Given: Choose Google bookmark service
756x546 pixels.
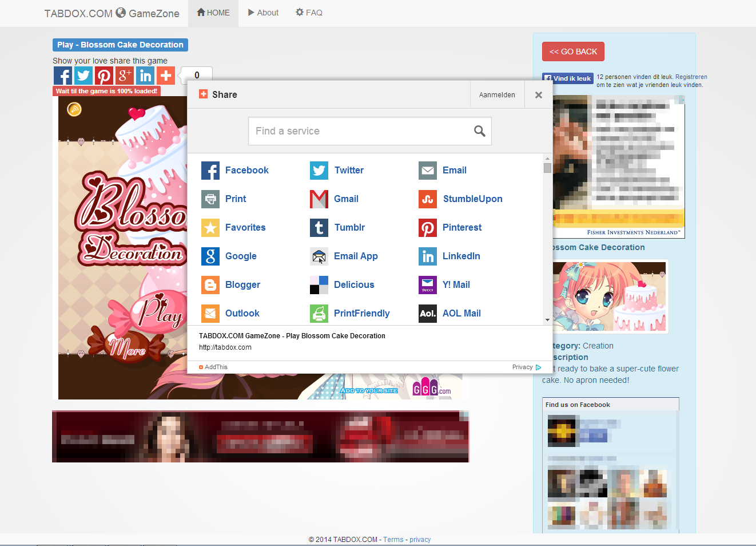Looking at the screenshot, I should [x=229, y=256].
